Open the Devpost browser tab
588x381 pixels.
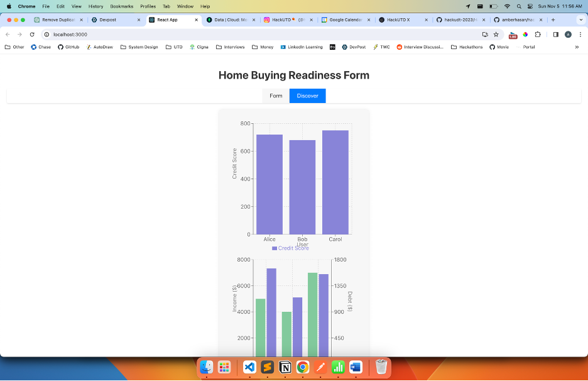click(x=116, y=20)
